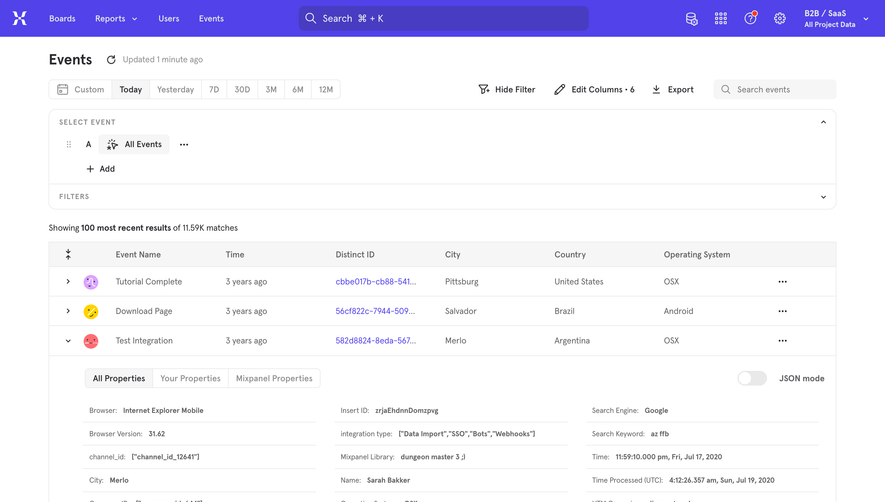
Task: Select the 3M date range
Action: (271, 89)
